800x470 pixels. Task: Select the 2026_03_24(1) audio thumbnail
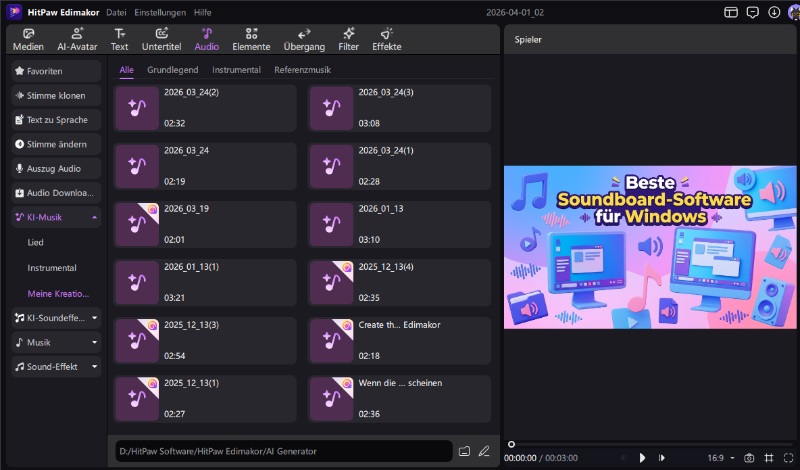(332, 166)
